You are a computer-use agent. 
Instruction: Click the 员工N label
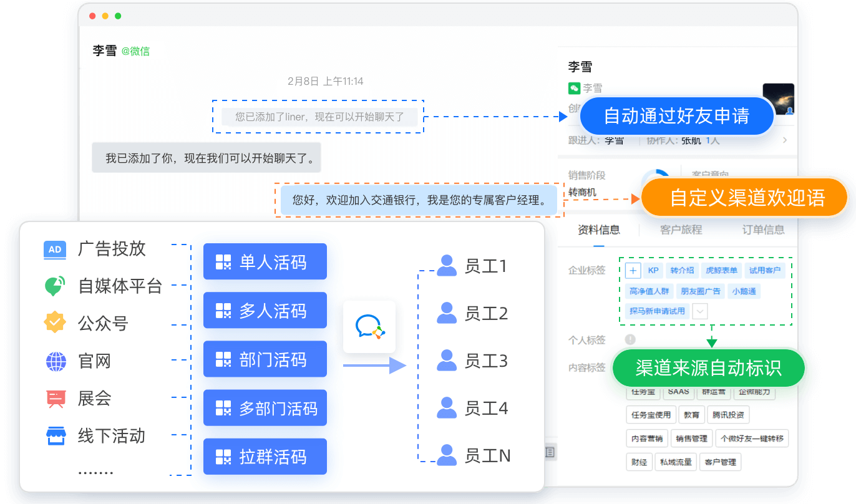pos(488,456)
